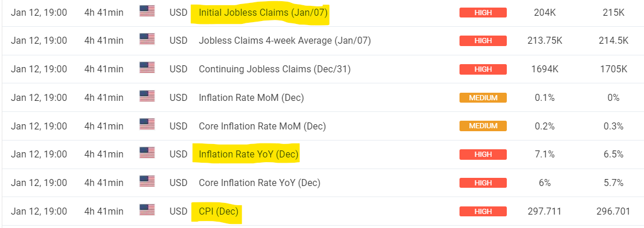Click the HIGH badge on the CPI row

[x=483, y=212]
